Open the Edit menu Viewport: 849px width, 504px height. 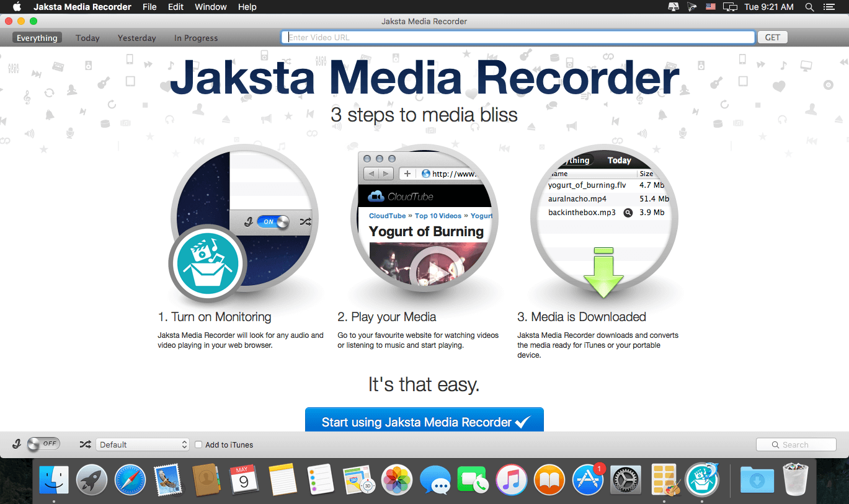click(x=176, y=7)
